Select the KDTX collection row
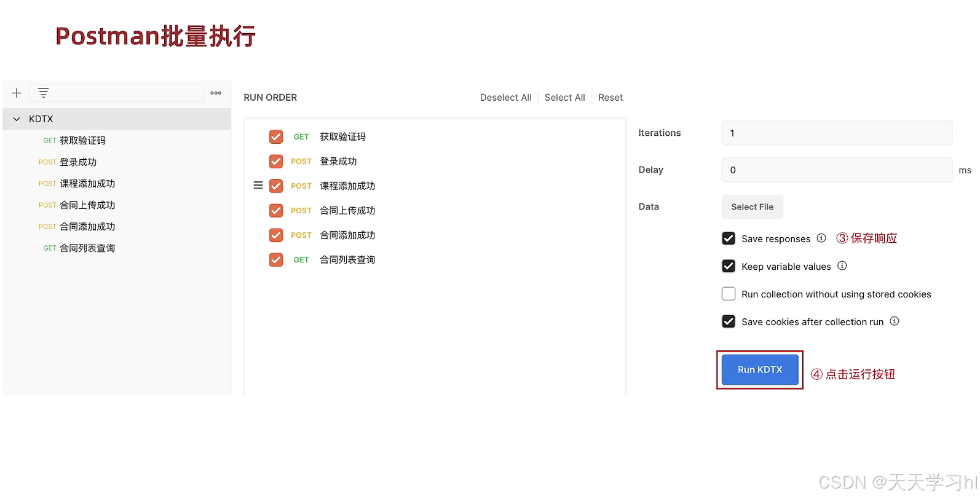The width and height of the screenshot is (980, 499). pos(117,119)
